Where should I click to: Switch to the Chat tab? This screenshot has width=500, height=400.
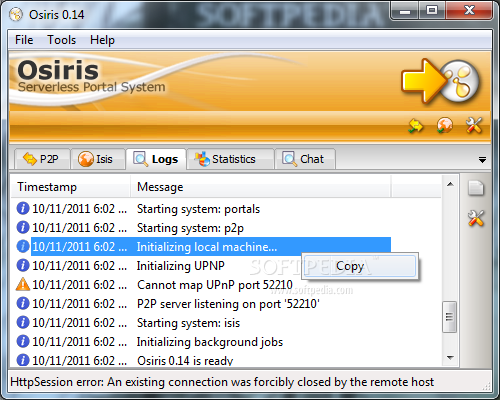(x=305, y=159)
